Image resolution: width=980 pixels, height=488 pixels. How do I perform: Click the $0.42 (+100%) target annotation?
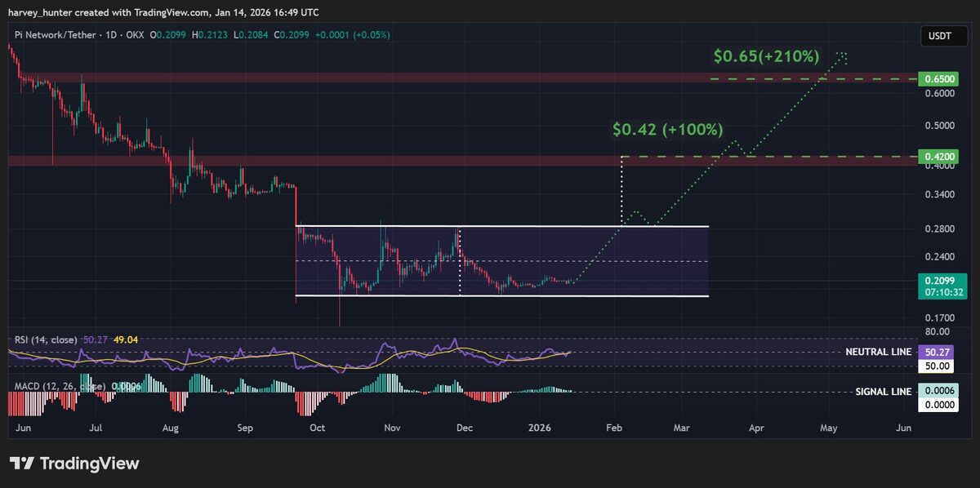(x=667, y=129)
